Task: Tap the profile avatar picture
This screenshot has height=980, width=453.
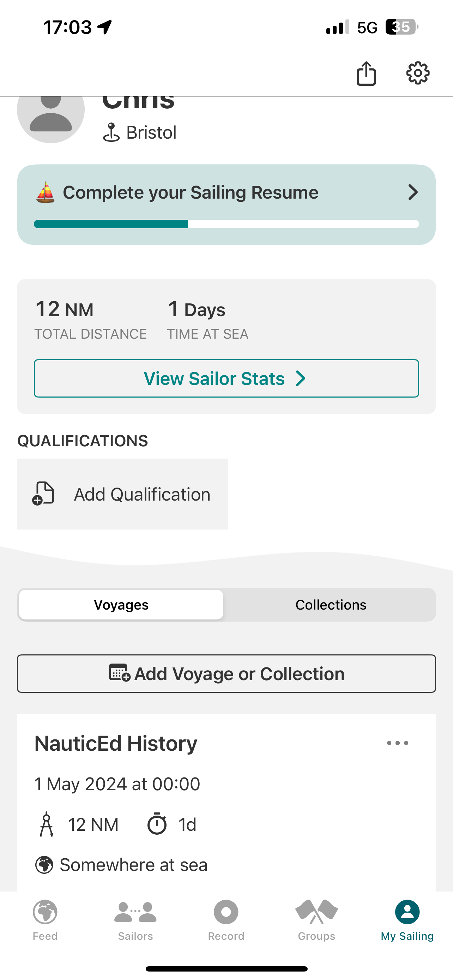Action: point(50,114)
